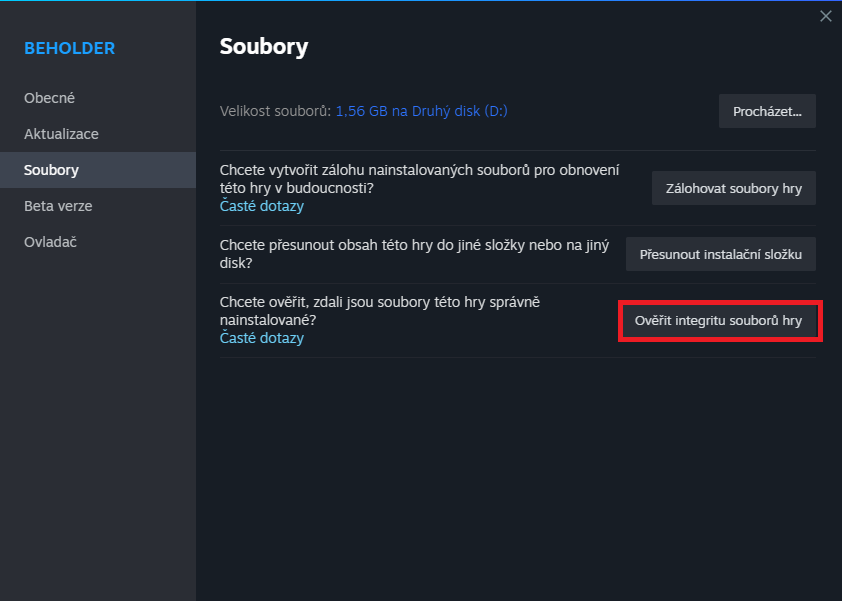Click the Procházet... button
This screenshot has width=842, height=601.
click(767, 111)
